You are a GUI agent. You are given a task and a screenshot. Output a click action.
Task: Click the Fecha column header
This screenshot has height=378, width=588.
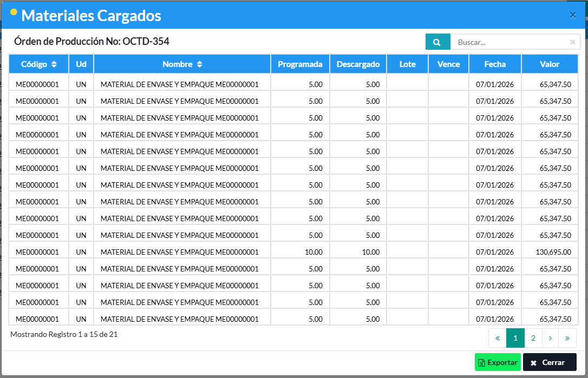[495, 64]
